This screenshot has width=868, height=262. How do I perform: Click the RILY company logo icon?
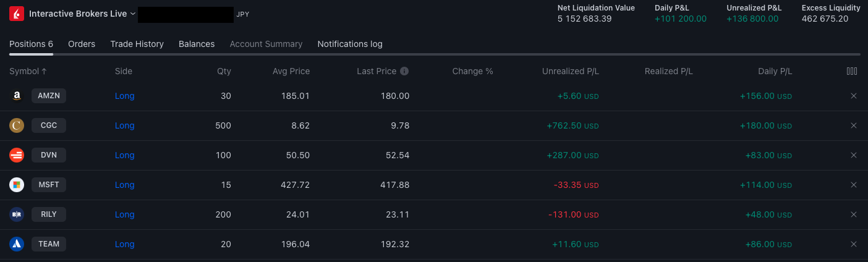17,214
